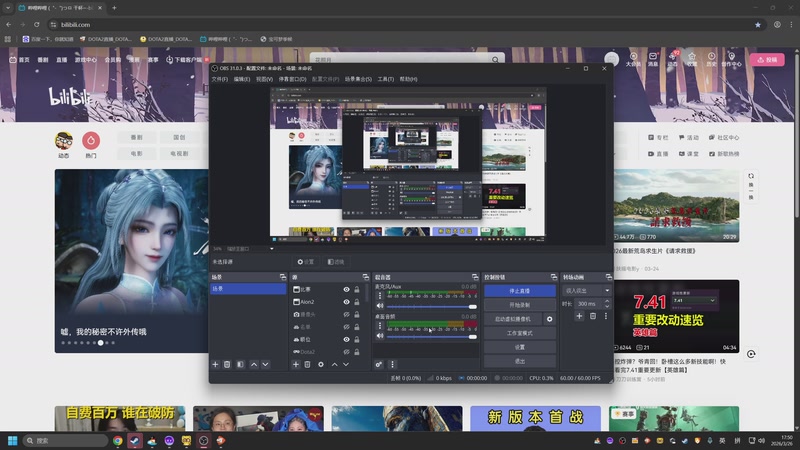Toggle lock on the 摄像头 source
The image size is (800, 450).
pos(357,314)
